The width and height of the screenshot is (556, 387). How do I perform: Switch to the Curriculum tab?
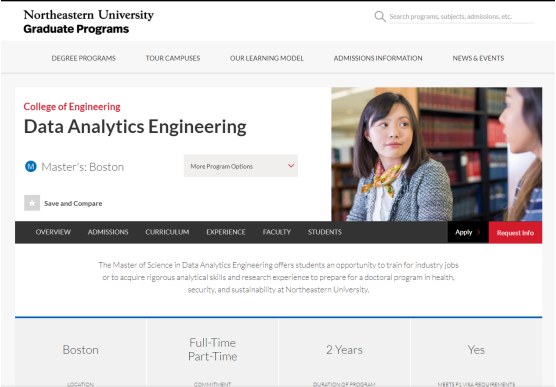(x=167, y=232)
